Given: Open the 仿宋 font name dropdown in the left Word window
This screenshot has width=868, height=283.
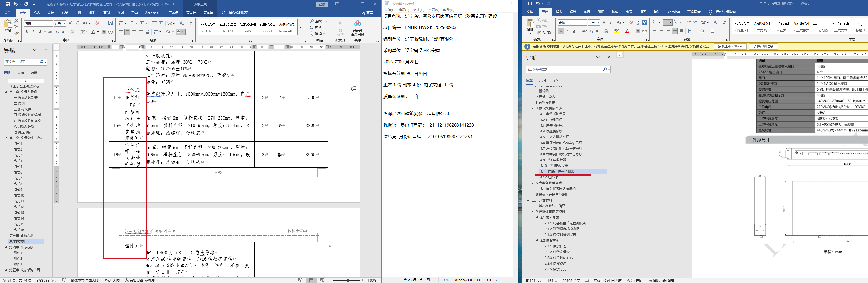Looking at the screenshot, I should coord(51,23).
